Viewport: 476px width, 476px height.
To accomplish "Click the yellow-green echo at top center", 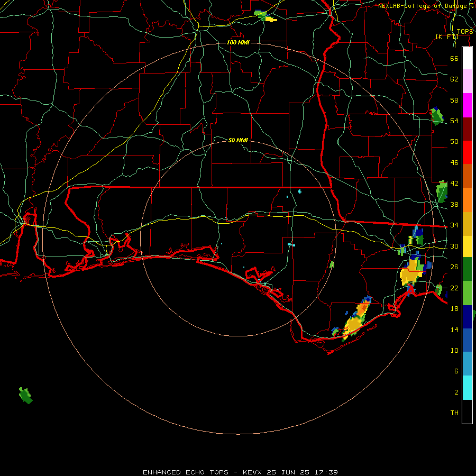I will (266, 16).
